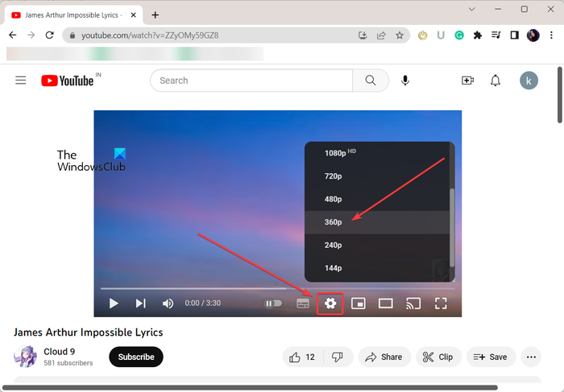The height and width of the screenshot is (392, 564).
Task: Share this page from address bar
Action: [x=381, y=35]
